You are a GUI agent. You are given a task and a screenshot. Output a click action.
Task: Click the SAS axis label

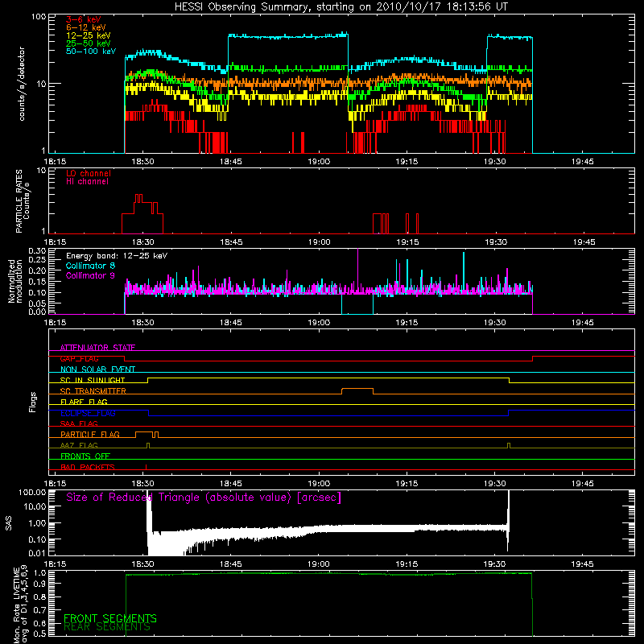click(x=9, y=524)
